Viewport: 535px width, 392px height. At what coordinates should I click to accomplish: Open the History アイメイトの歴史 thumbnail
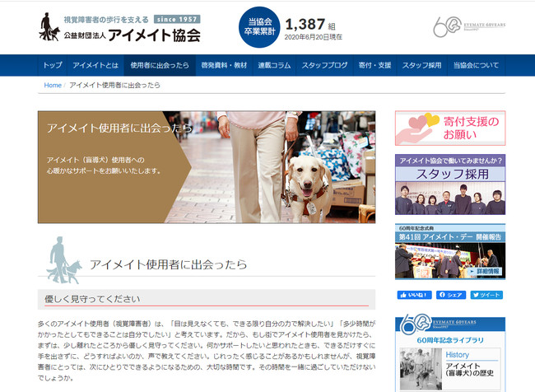pyautogui.click(x=450, y=369)
